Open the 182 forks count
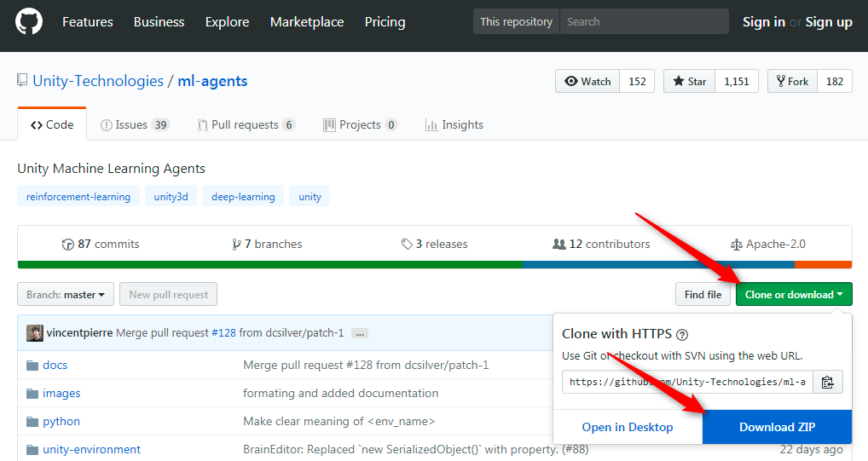Viewport: 868px width, 461px height. [x=834, y=81]
